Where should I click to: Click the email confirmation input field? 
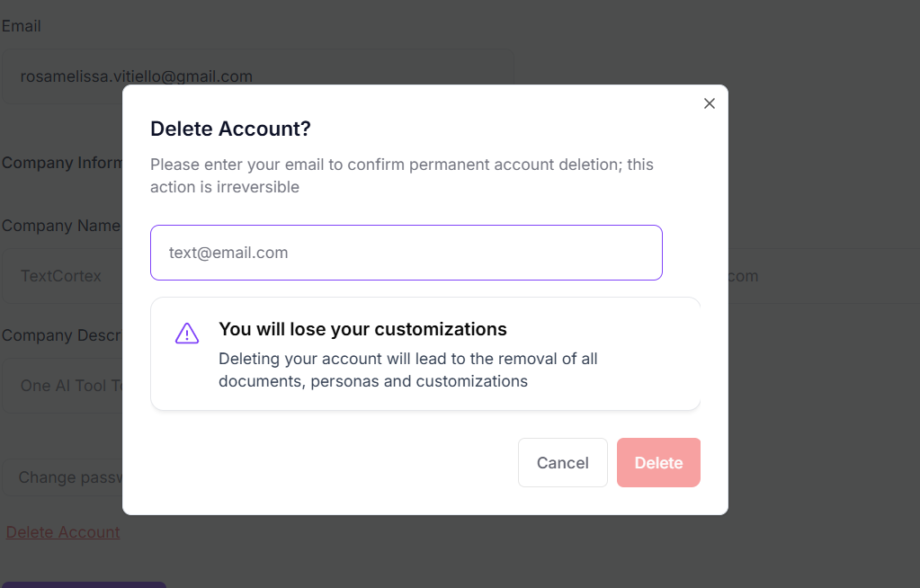[x=406, y=253]
